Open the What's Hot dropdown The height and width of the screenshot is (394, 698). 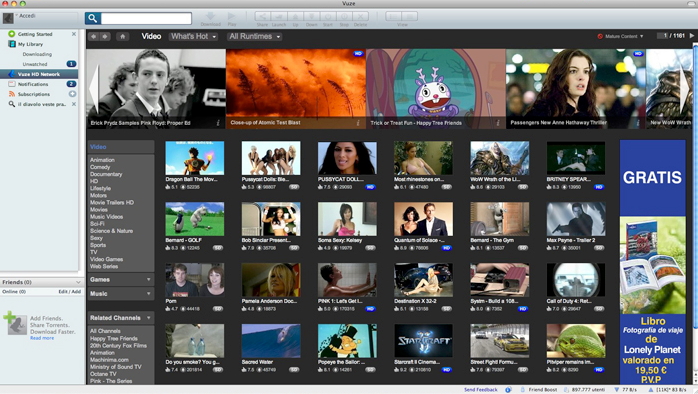tap(193, 37)
